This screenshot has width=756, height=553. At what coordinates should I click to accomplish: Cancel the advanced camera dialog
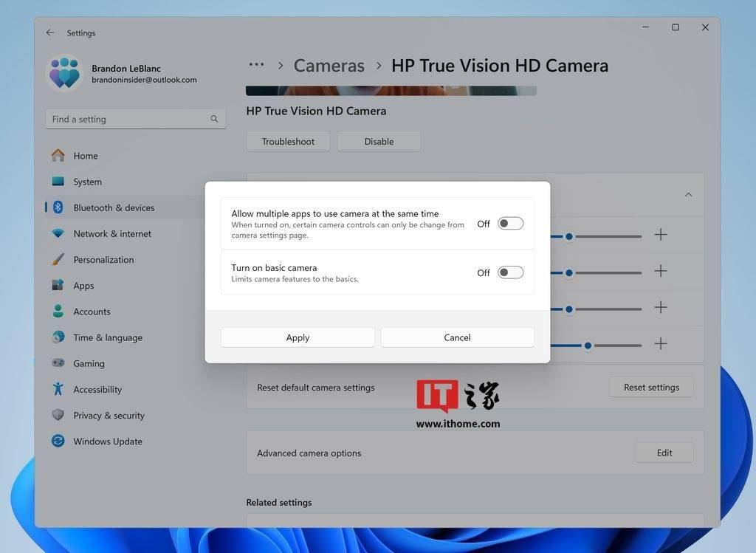click(x=457, y=337)
